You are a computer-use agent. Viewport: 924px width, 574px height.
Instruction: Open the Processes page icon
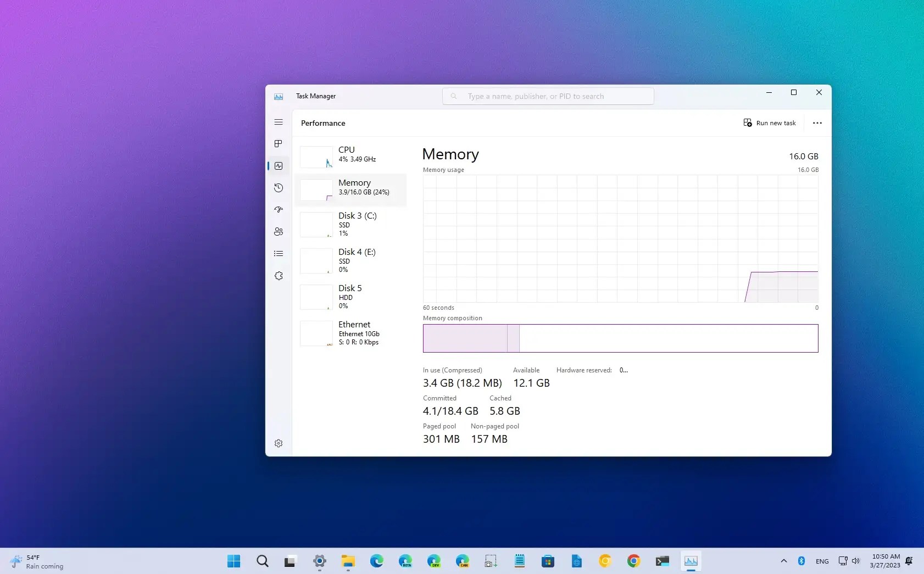coord(279,144)
